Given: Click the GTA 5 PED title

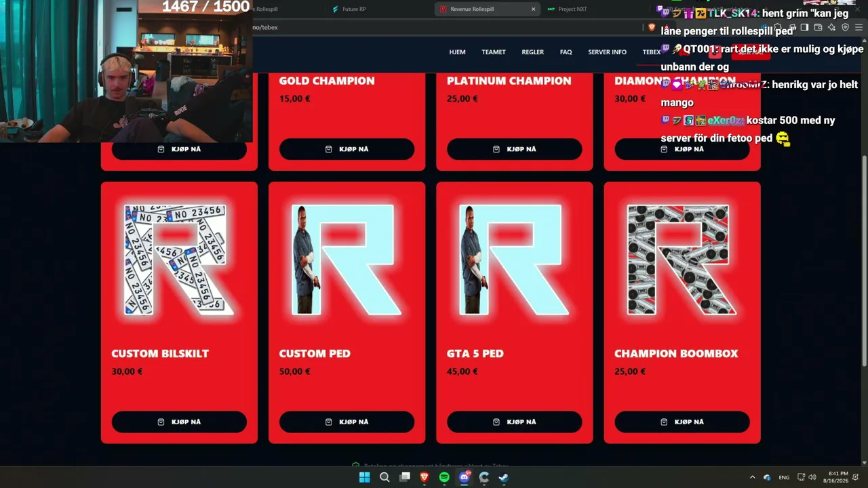Looking at the screenshot, I should pos(475,354).
